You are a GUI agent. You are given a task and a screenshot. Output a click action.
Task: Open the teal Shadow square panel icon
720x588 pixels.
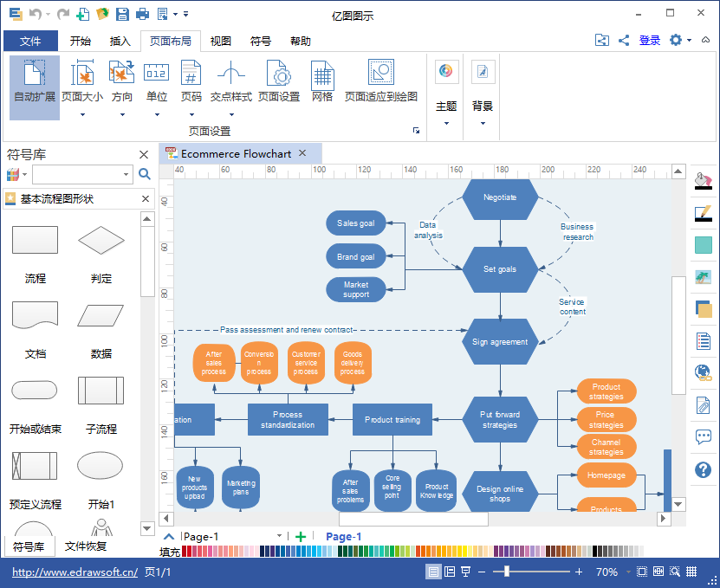click(x=703, y=245)
